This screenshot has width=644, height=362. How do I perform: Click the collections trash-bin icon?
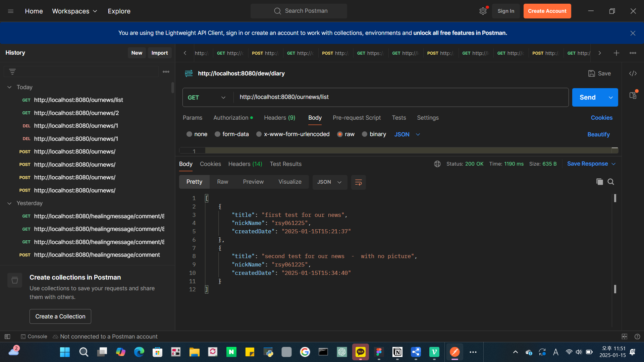(x=15, y=280)
